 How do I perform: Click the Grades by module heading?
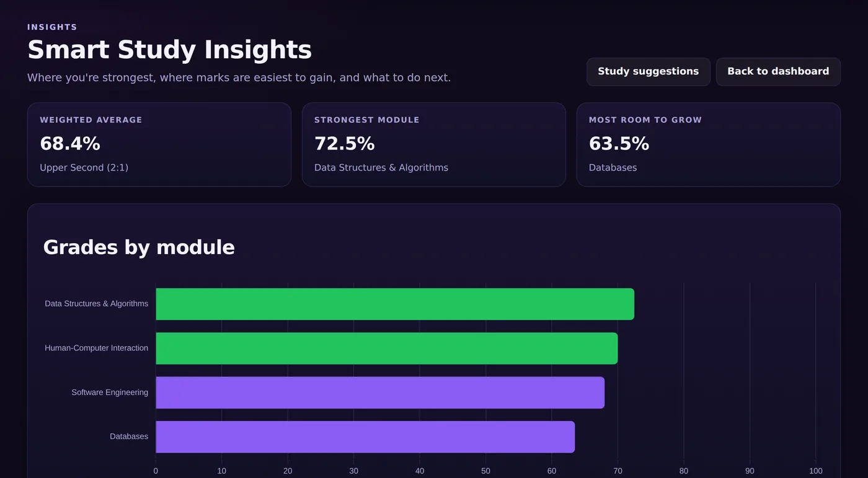click(139, 247)
